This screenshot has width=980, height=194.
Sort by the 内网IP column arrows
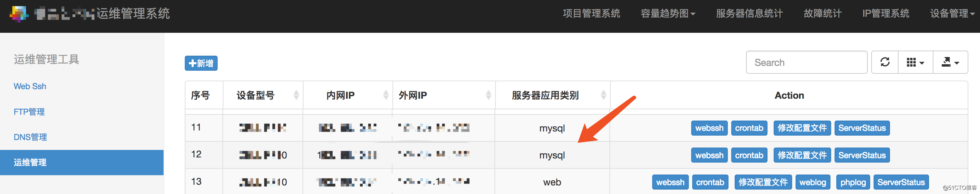[x=386, y=95]
